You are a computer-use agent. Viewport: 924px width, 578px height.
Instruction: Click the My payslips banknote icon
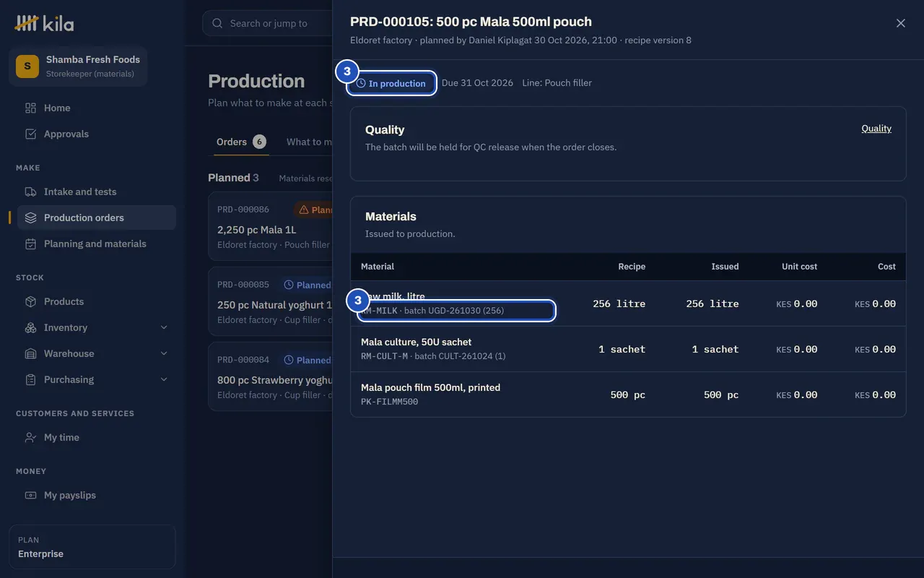pos(30,495)
